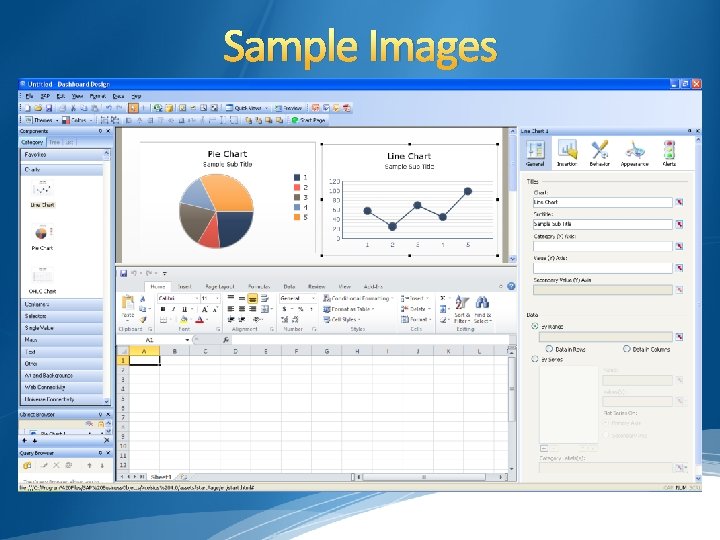Screen dimensions: 720x540
Task: Open the Themes dropdown
Action: 42,120
